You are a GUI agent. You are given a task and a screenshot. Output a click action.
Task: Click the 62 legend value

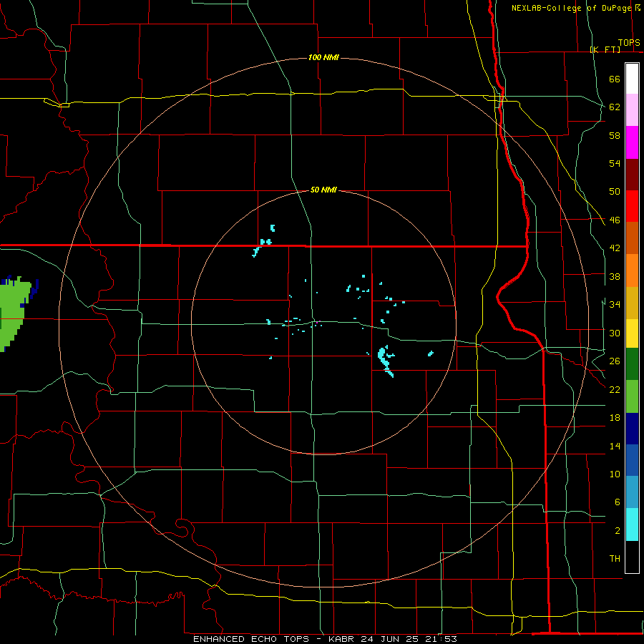[x=615, y=107]
